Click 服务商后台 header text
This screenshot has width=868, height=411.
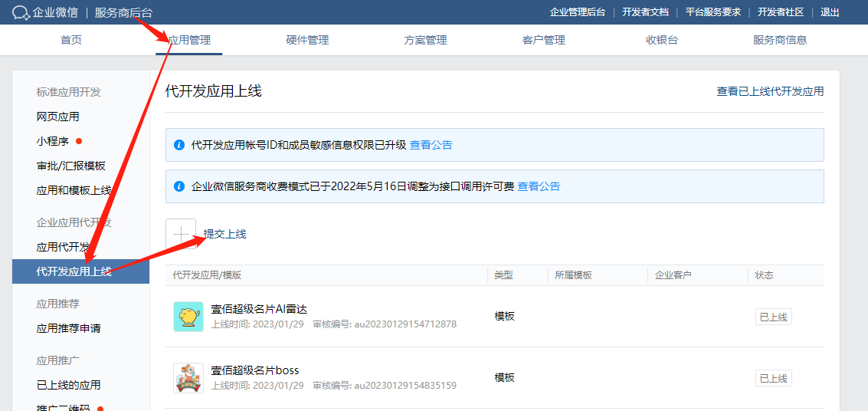(x=123, y=12)
